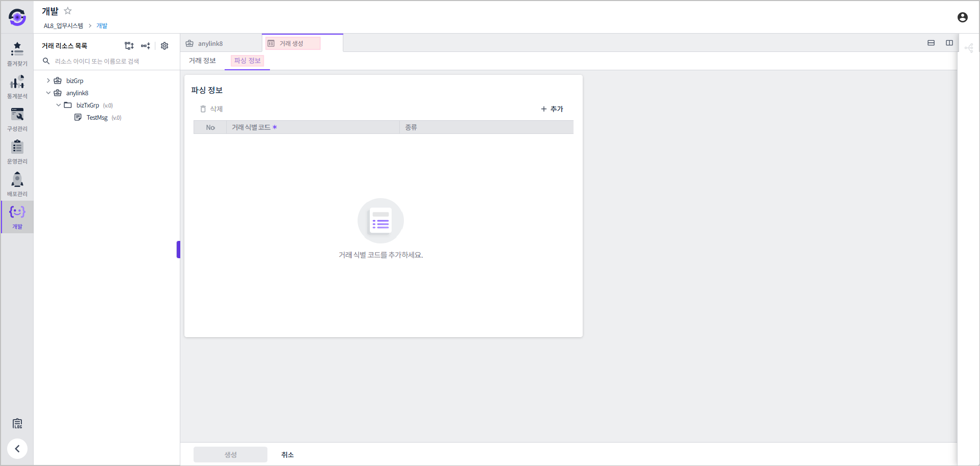Open 통계분석 statistics sidebar item
The height and width of the screenshot is (466, 980).
point(17,87)
